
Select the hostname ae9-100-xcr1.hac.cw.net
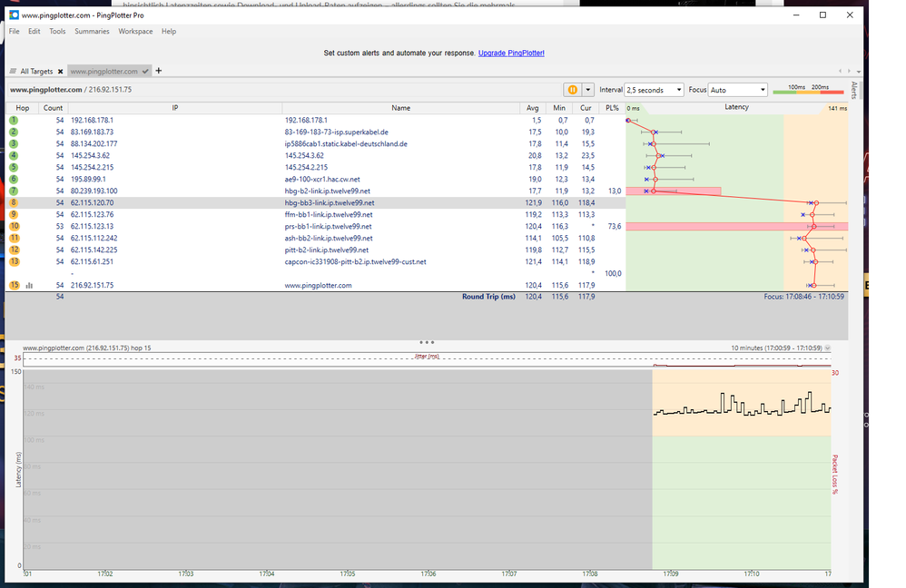click(x=322, y=179)
